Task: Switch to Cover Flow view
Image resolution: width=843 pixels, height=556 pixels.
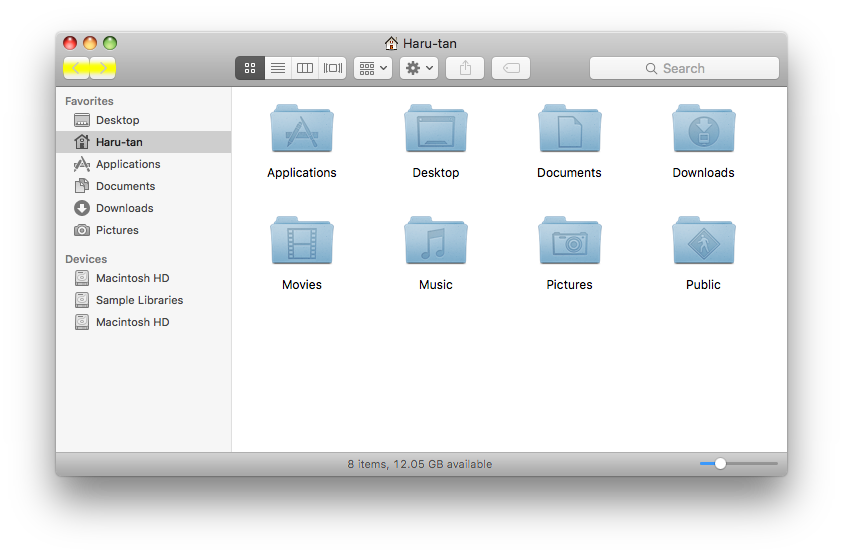Action: click(332, 68)
